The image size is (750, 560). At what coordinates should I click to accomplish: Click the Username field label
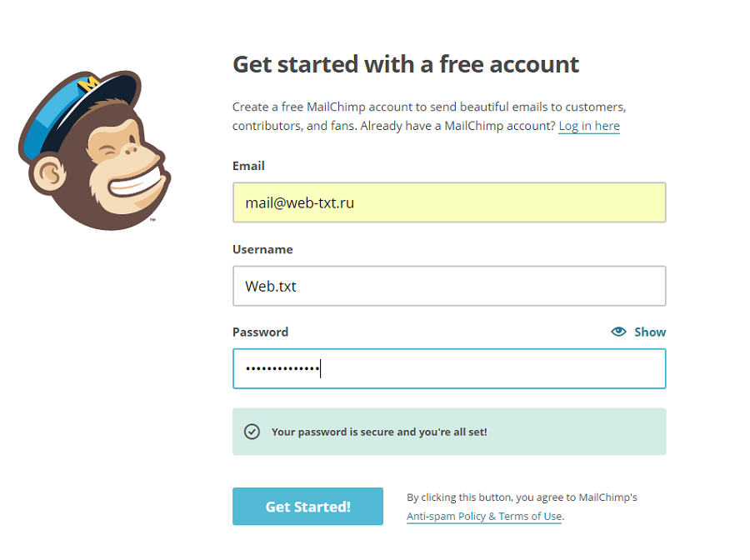(262, 249)
